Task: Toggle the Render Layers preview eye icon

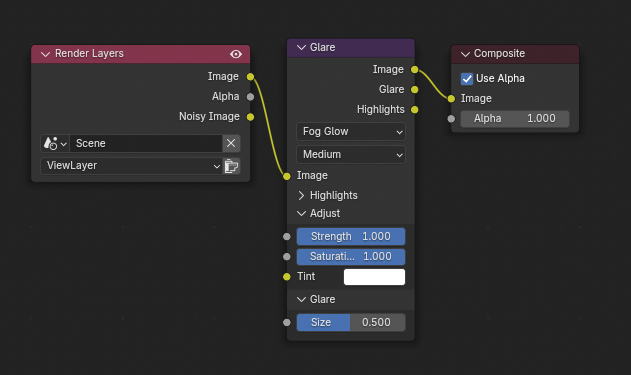Action: point(236,54)
